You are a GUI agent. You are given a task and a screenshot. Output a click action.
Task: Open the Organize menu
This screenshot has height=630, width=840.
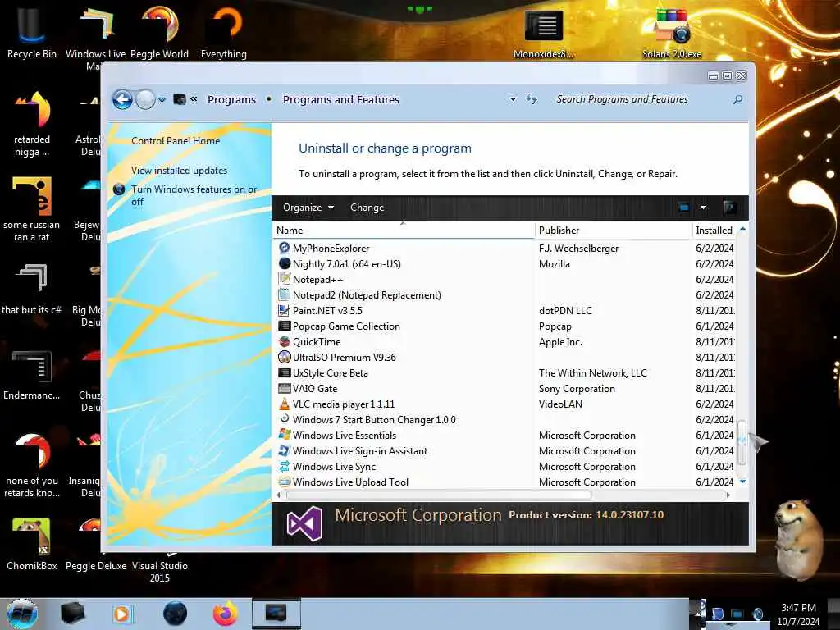(308, 208)
